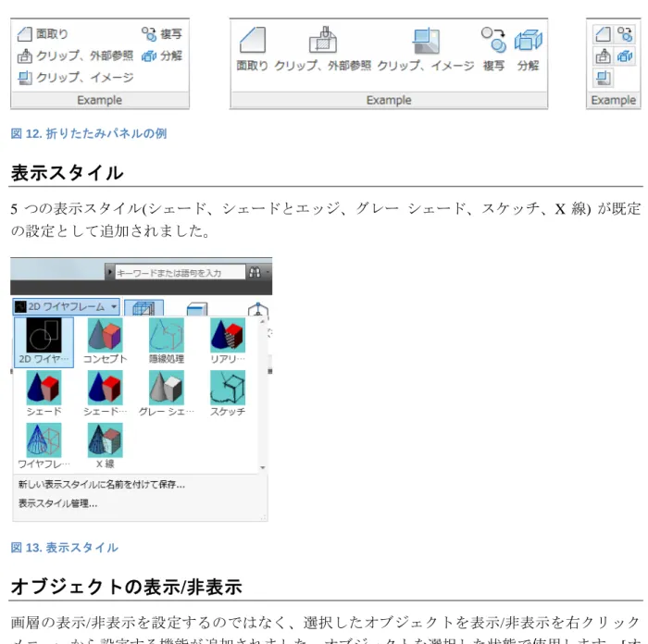Image resolution: width=648 pixels, height=644 pixels.
Task: Click 面取り chamfer icon in text-label panel
Action: [x=25, y=34]
